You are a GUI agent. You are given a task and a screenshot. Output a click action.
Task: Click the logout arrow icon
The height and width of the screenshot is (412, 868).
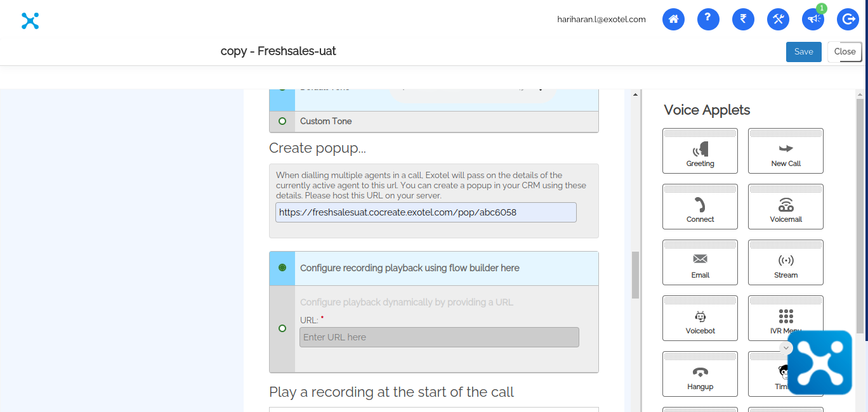pyautogui.click(x=848, y=19)
